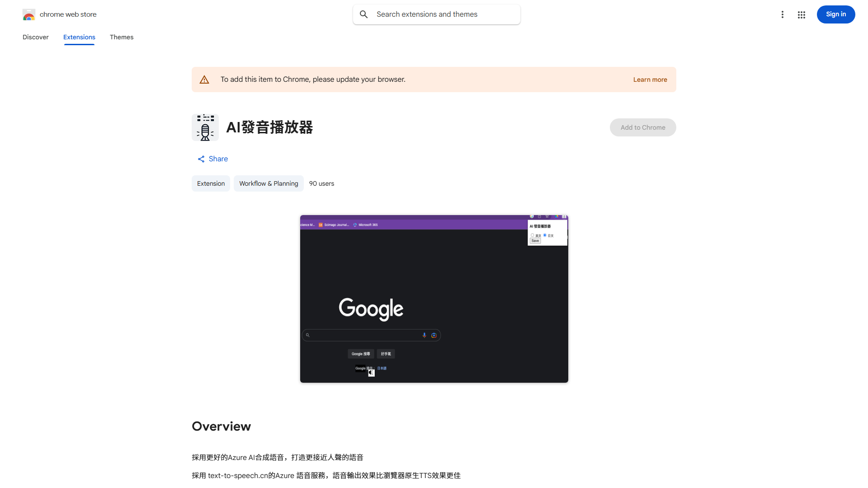Select the Discover tab
The height and width of the screenshot is (488, 868).
pyautogui.click(x=35, y=37)
